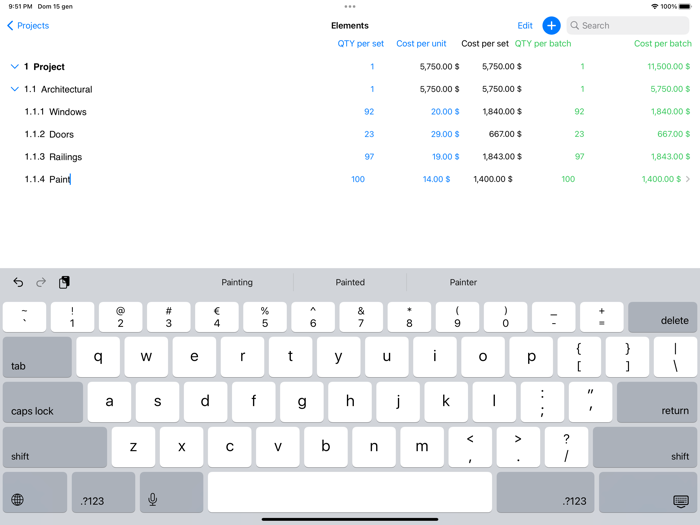Tap the left shift key
700x525 pixels.
tap(55, 447)
